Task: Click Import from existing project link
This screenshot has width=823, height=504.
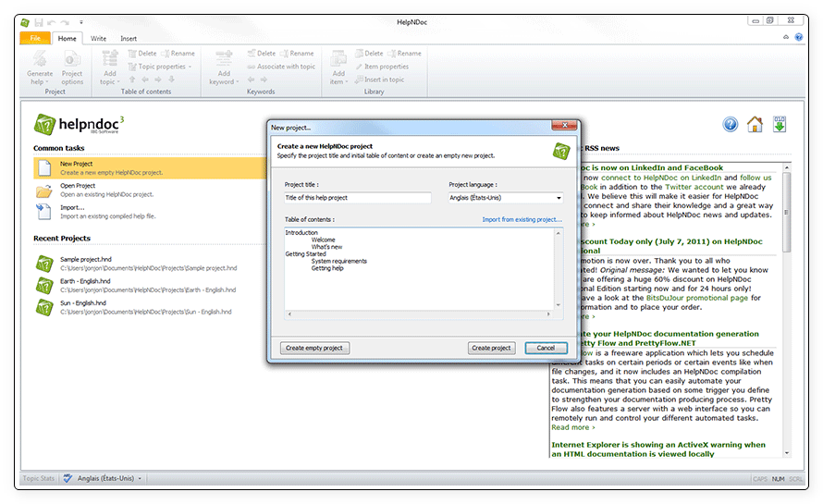Action: pos(522,219)
